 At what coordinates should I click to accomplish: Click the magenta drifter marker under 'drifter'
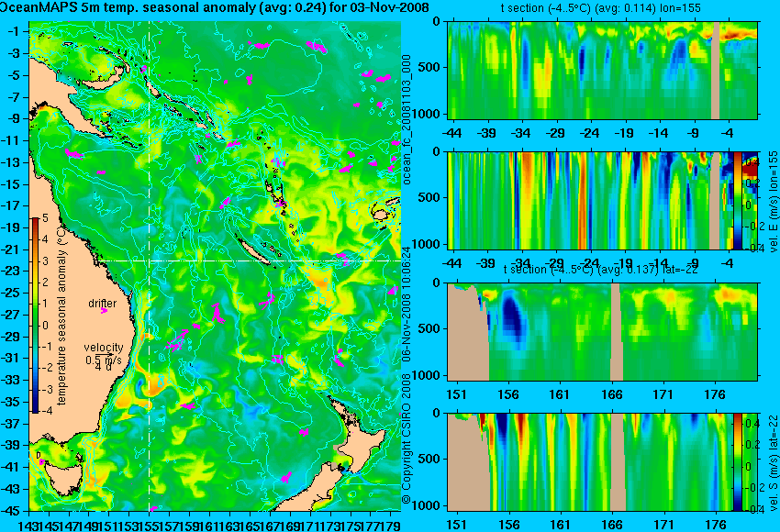click(104, 311)
